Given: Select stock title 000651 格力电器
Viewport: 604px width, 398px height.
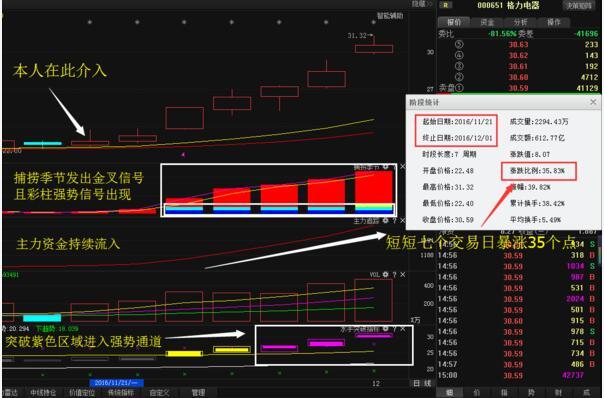Looking at the screenshot, I should point(508,5).
